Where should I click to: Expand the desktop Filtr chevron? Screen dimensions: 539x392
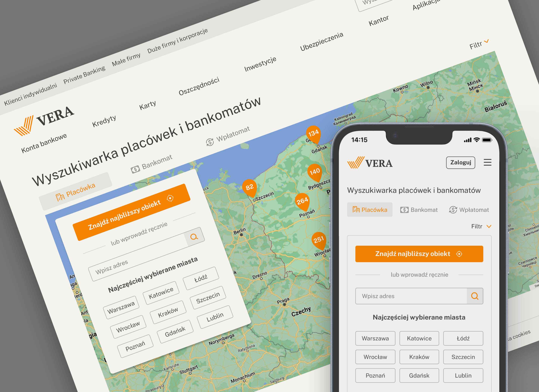(x=486, y=41)
